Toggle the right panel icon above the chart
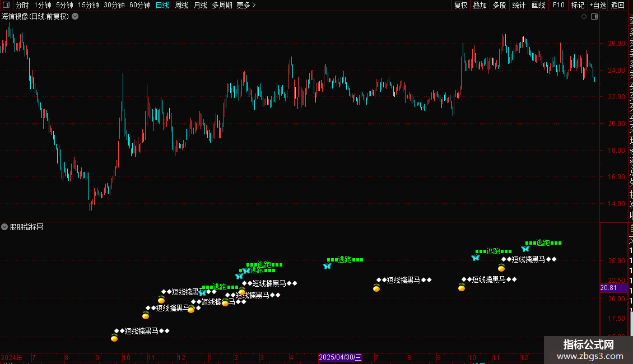The width and height of the screenshot is (633, 364). click(x=594, y=17)
